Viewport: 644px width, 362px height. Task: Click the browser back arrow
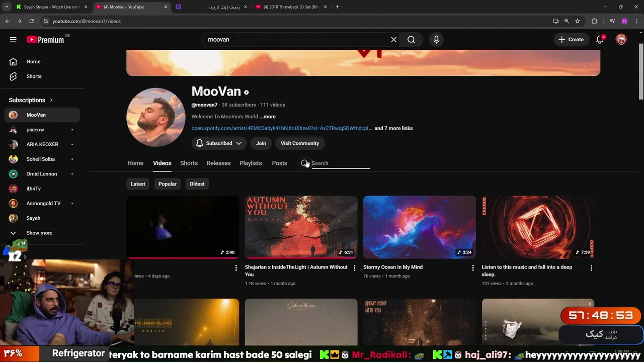click(x=7, y=21)
